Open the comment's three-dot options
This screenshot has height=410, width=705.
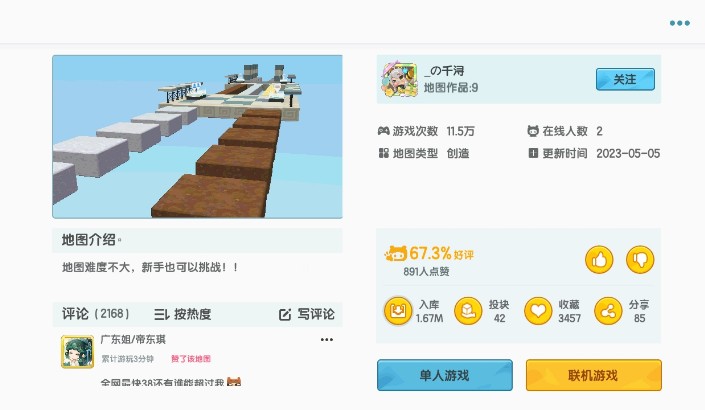(327, 339)
